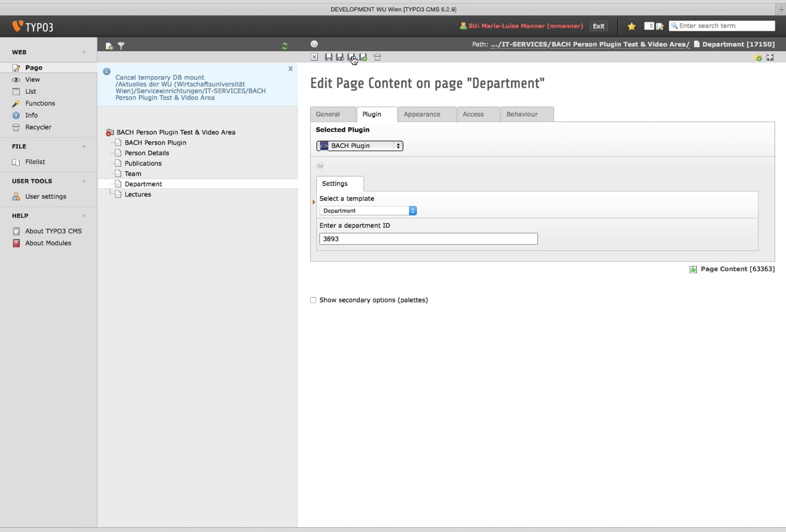Collapse the FILE module group
The height and width of the screenshot is (532, 786).
(84, 147)
